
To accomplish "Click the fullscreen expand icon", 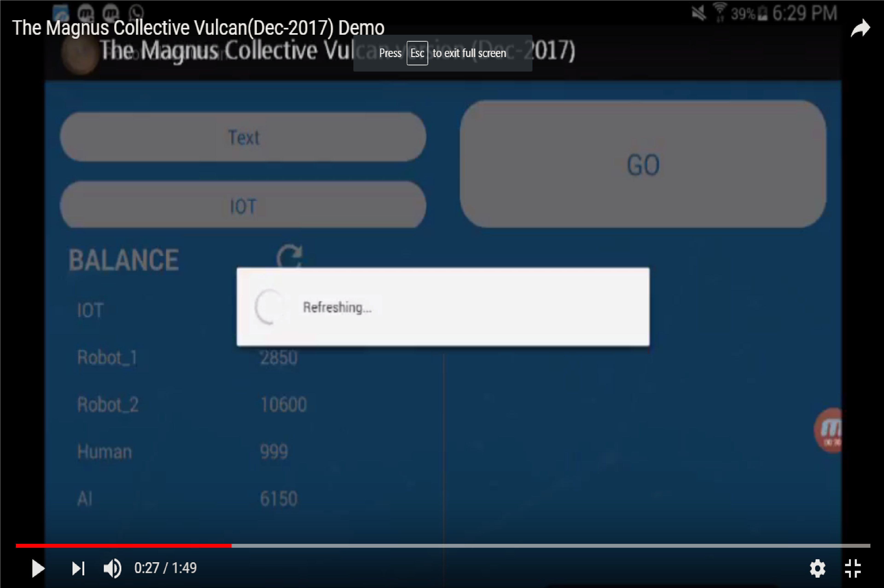I will (x=853, y=567).
